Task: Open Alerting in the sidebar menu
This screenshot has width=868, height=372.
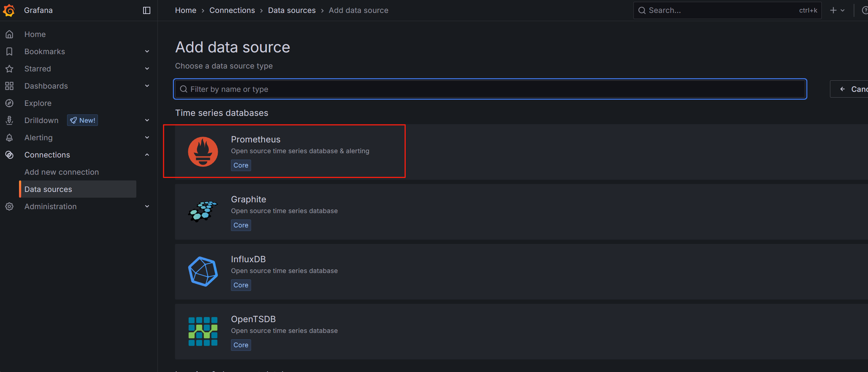Action: click(38, 138)
